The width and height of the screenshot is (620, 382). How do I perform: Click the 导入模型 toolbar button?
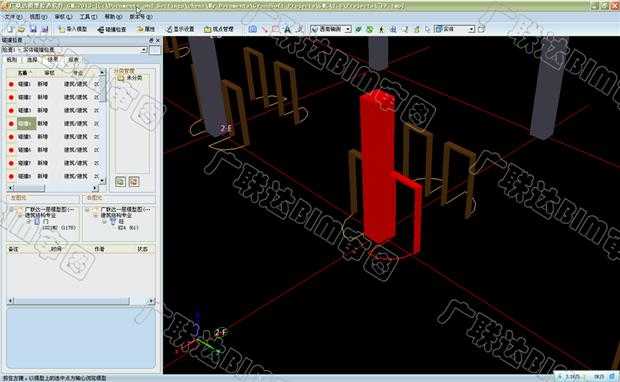[73, 29]
